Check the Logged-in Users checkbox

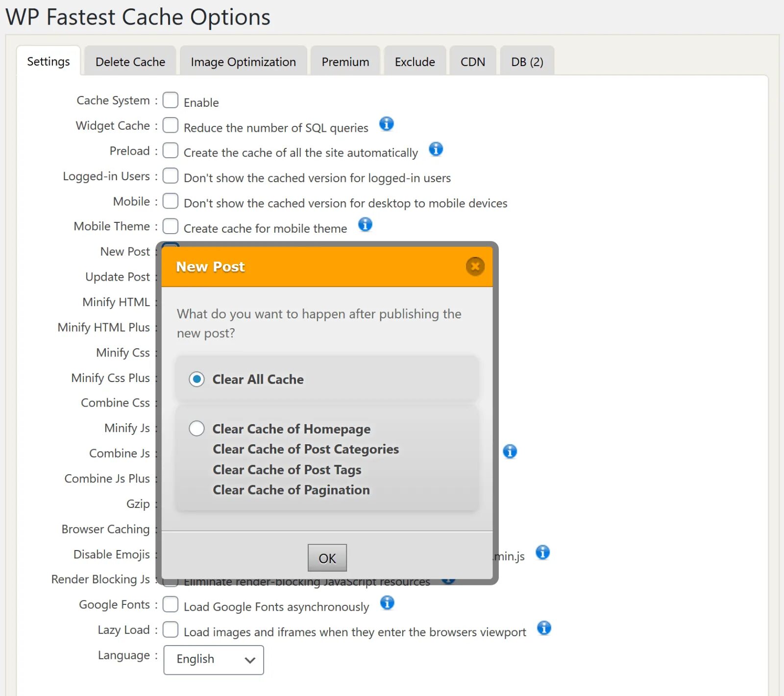[x=171, y=175]
